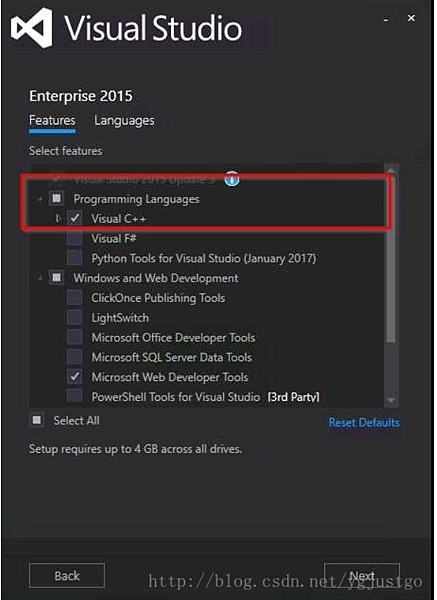437x600 pixels.
Task: Open the Features tab
Action: pos(52,121)
